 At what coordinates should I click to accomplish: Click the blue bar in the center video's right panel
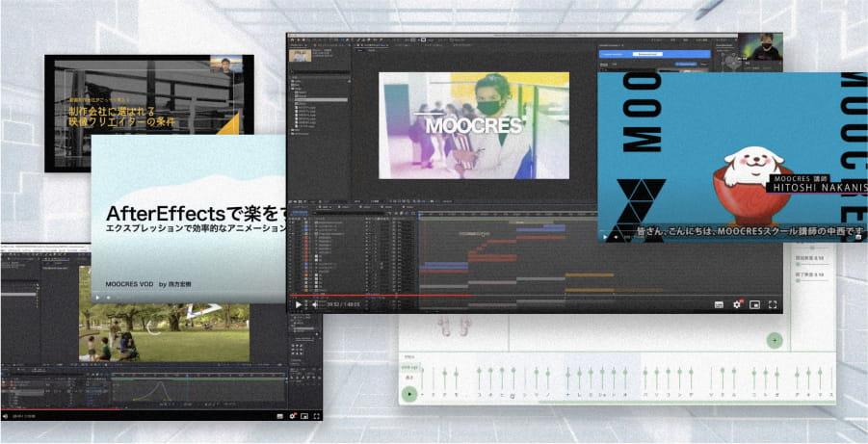655,54
